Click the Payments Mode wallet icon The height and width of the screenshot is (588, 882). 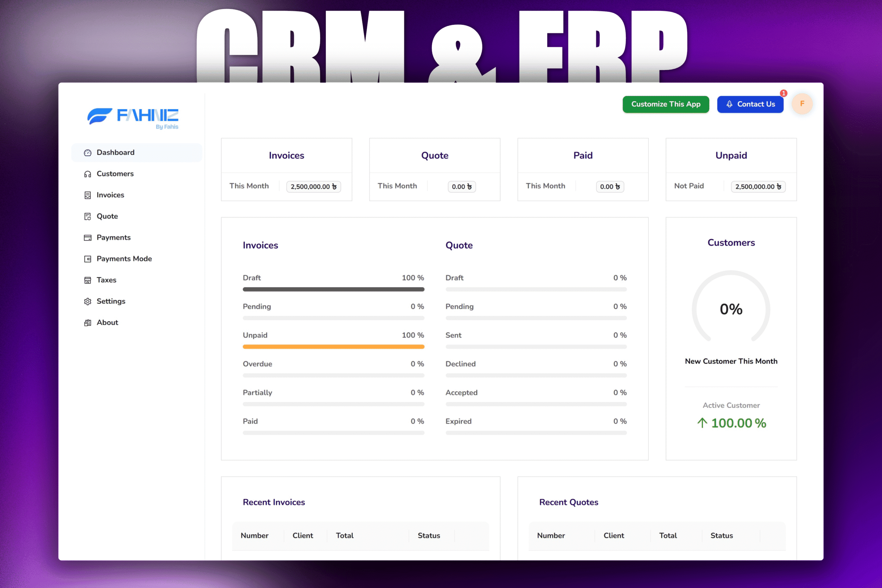coord(88,259)
